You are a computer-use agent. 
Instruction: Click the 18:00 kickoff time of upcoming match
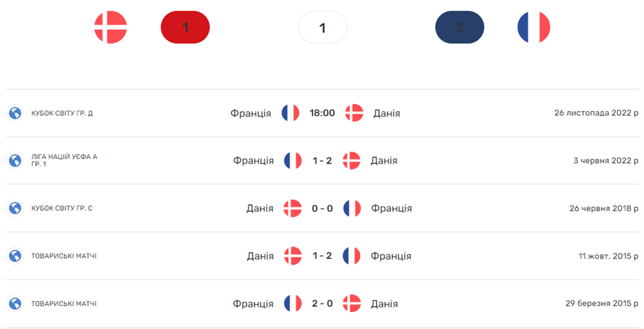322,113
